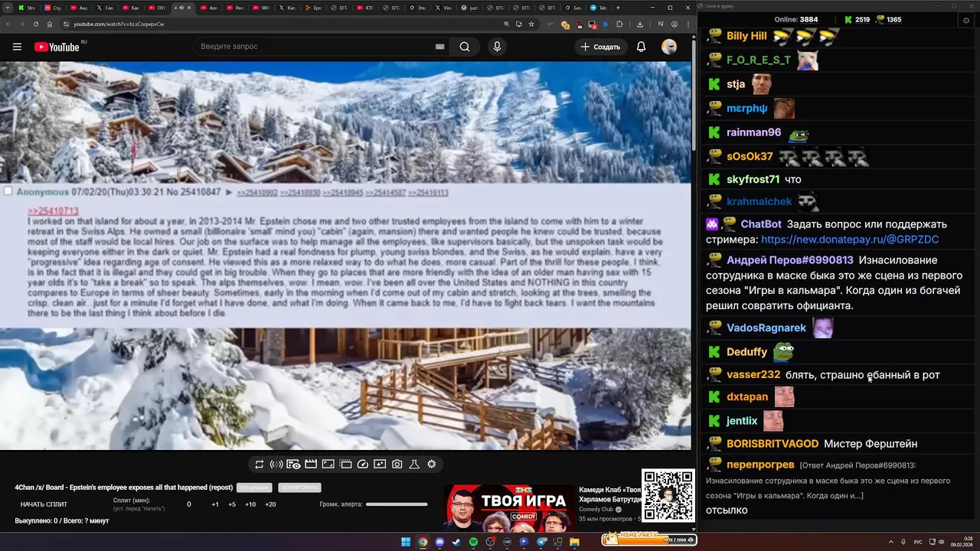The height and width of the screenshot is (551, 980).
Task: Switch to the 'Eps' browser tab
Action: [314, 8]
